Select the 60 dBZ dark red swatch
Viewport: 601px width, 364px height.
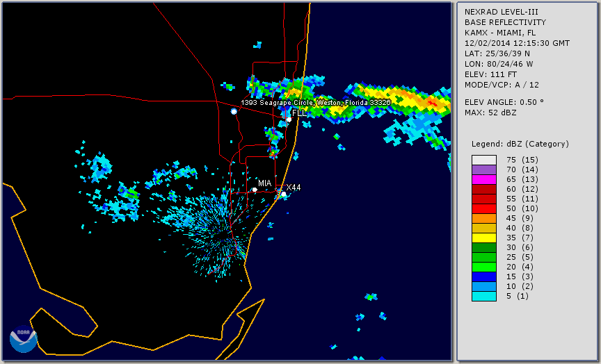tap(483, 189)
